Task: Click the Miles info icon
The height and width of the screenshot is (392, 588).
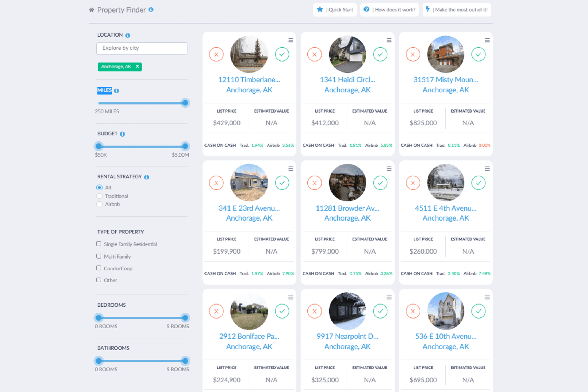Action: (116, 90)
